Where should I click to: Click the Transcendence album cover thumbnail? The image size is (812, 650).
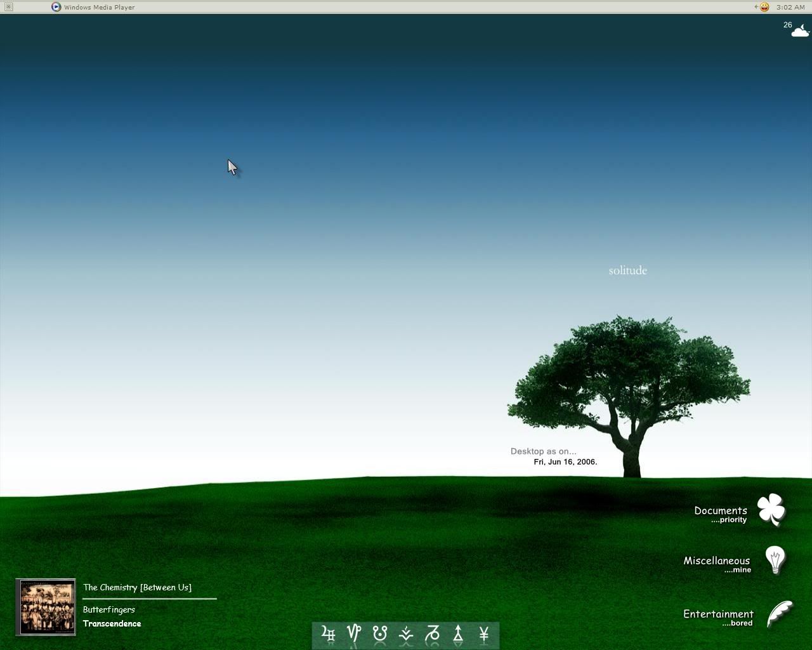46,607
